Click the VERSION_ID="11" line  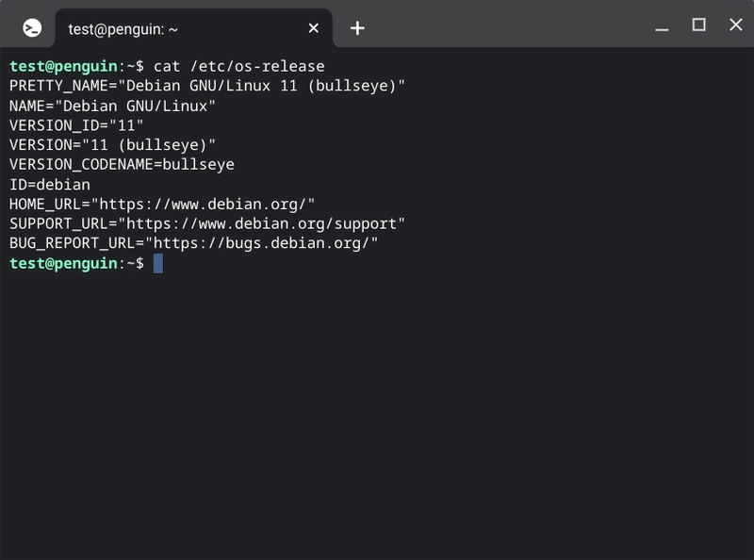[x=76, y=125]
